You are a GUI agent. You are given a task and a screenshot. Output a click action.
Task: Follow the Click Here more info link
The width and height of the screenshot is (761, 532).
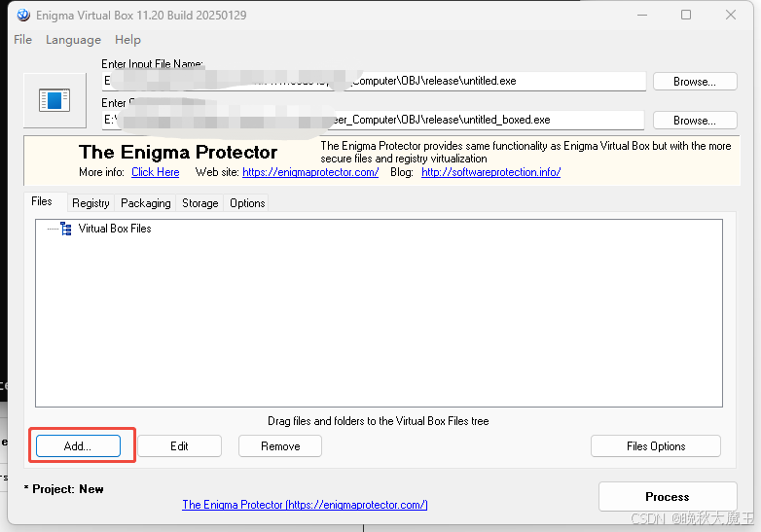coord(156,172)
